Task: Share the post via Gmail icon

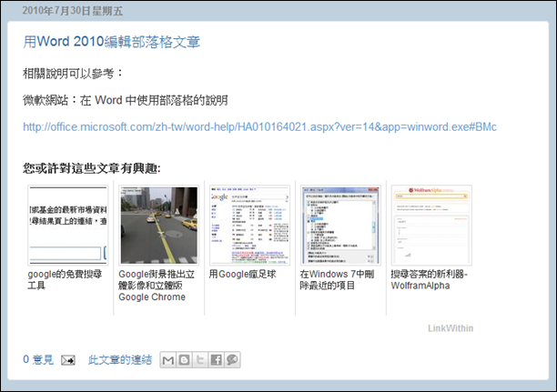Action: [x=168, y=360]
